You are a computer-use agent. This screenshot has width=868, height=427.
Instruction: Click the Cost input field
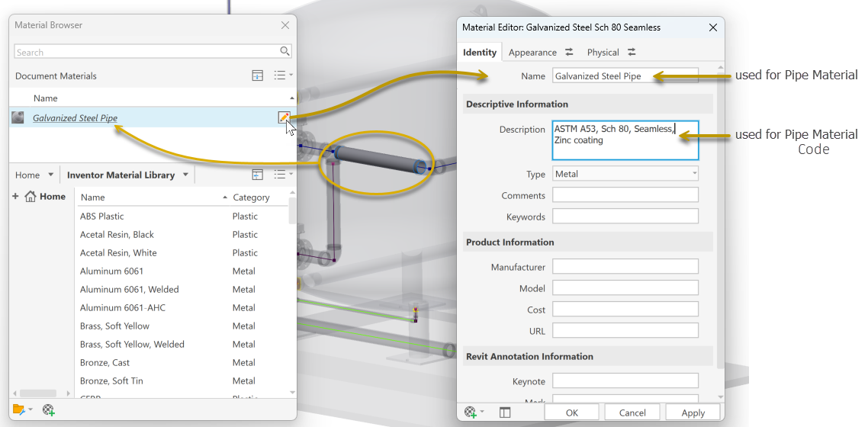625,309
